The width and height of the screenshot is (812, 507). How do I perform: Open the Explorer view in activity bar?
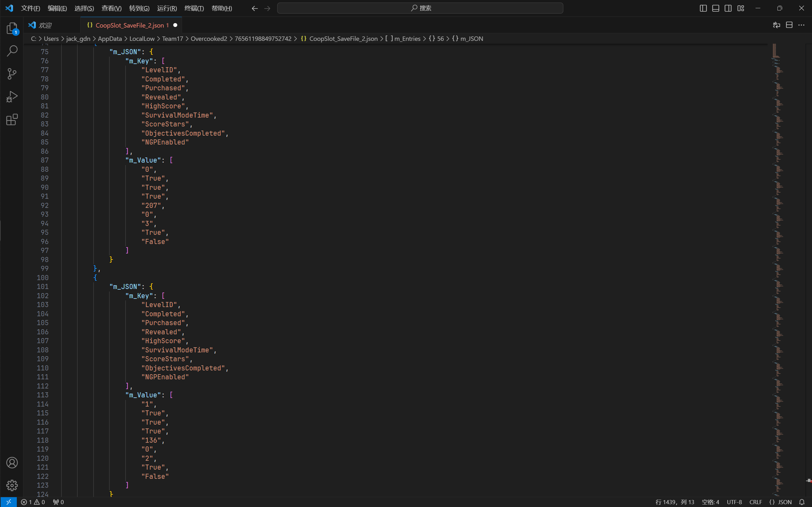click(12, 28)
